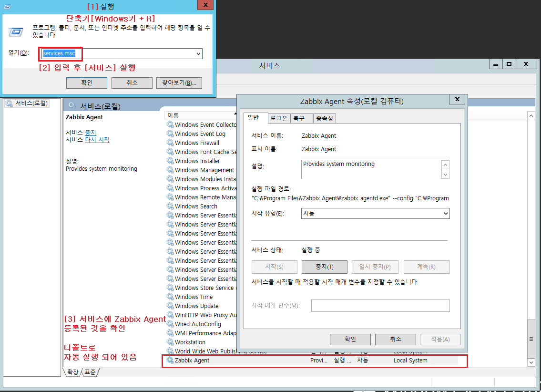Close the Zabbix Agent properties dialog
This screenshot has height=392, width=541.
pos(457,99)
